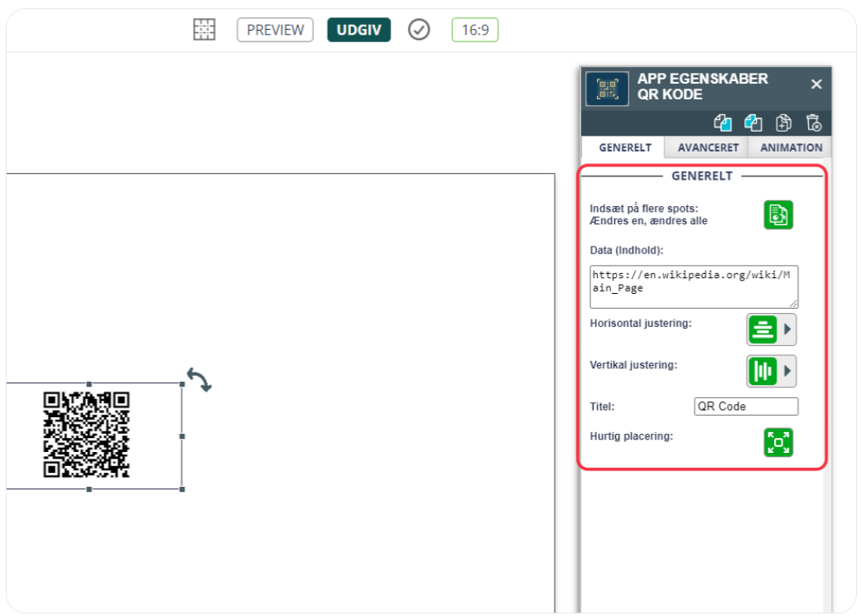Click the first copy icon in panel toolbar

click(723, 123)
